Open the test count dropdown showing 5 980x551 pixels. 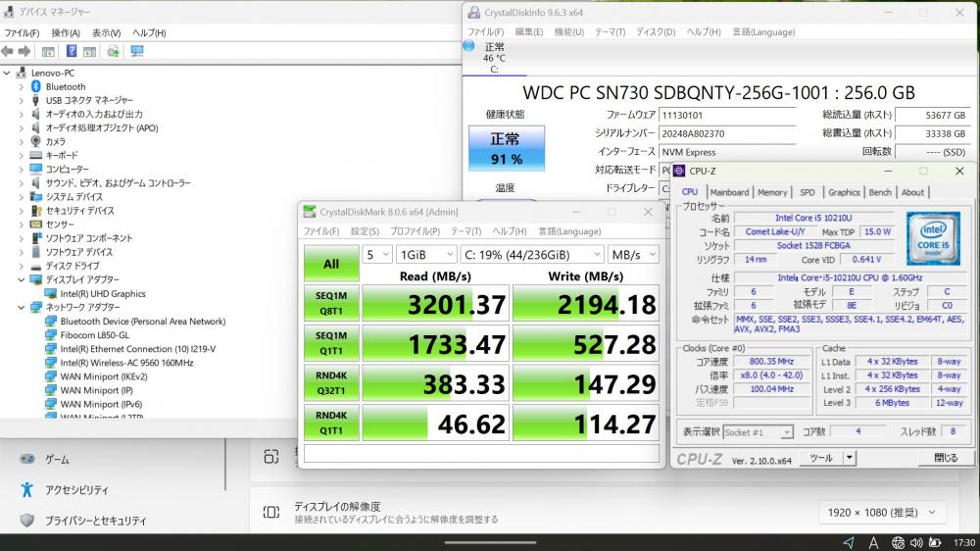[377, 255]
